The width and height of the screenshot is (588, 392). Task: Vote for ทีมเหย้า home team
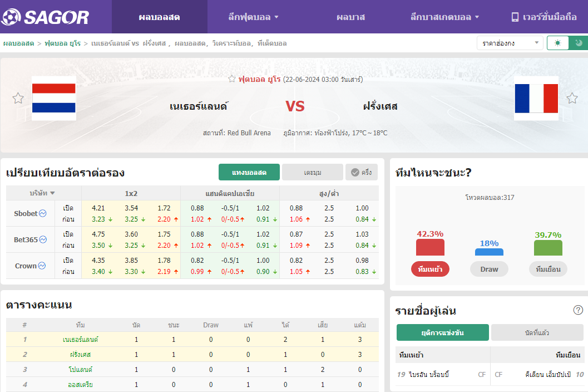pos(430,269)
